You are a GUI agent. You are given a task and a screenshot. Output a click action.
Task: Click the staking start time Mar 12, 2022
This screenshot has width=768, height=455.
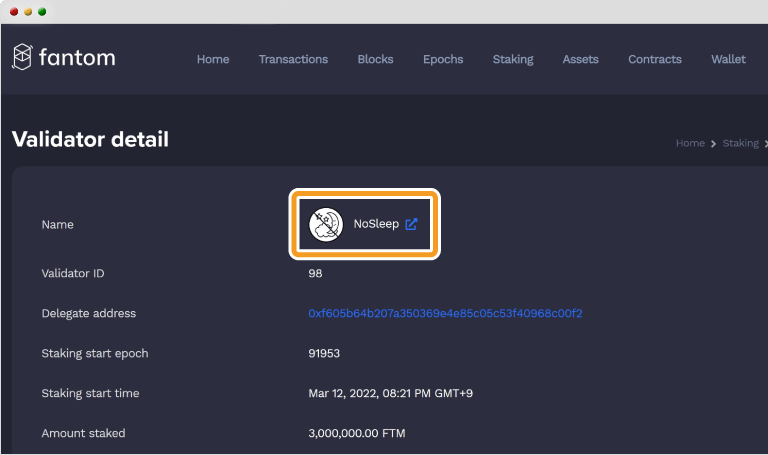pos(390,393)
